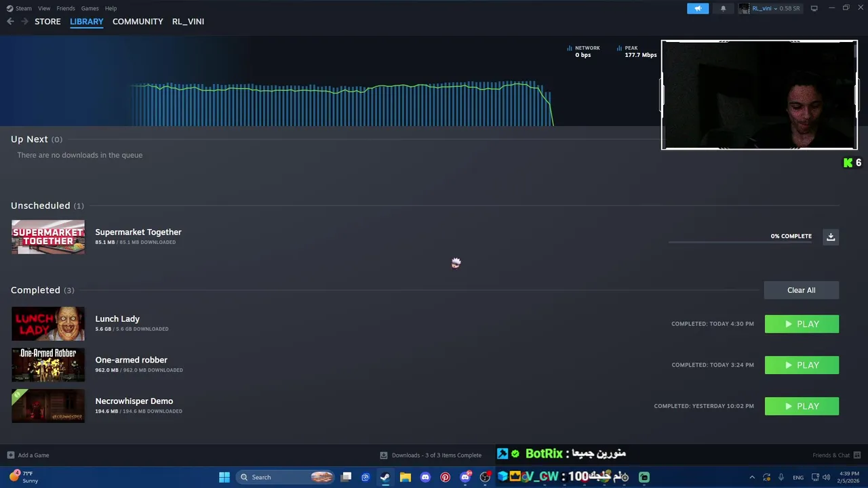Screen dimensions: 868x488
Task: Select the Lunch Lady title
Action: (117, 319)
